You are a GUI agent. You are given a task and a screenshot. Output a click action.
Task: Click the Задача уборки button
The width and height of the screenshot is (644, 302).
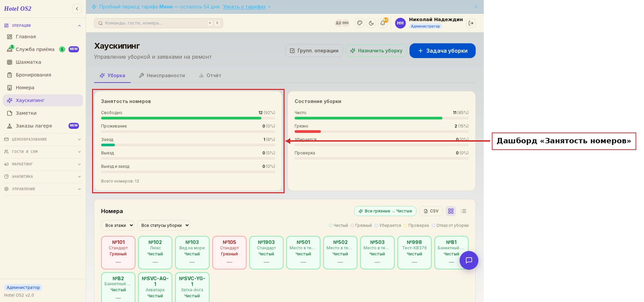click(442, 51)
